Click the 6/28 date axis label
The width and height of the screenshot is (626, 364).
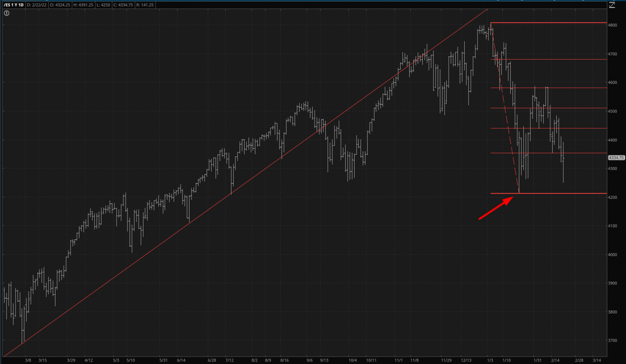[x=212, y=360]
